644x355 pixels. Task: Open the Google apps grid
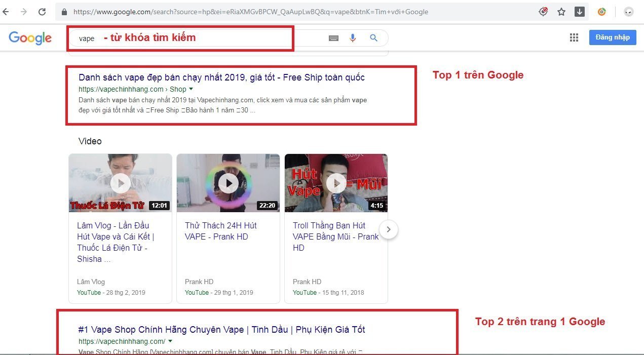click(x=574, y=37)
